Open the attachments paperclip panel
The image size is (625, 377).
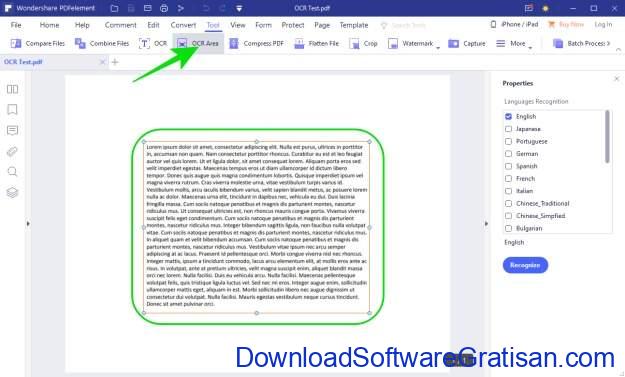(x=12, y=151)
